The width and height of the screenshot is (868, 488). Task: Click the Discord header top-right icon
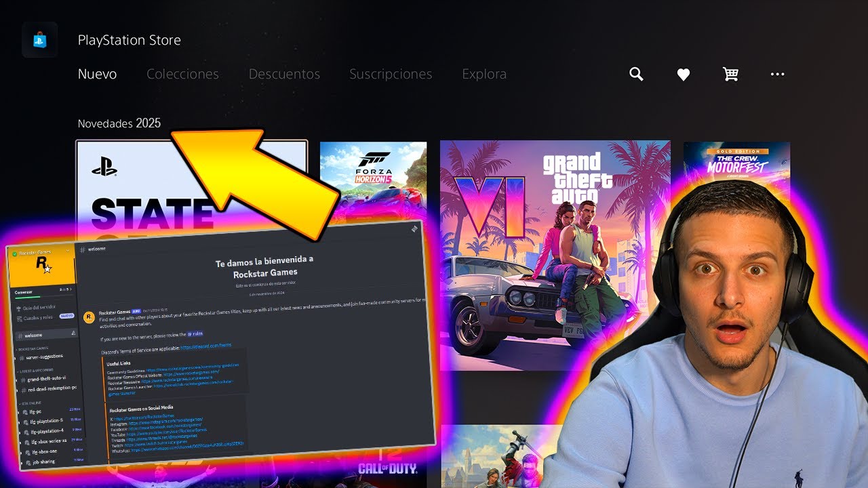click(x=414, y=229)
